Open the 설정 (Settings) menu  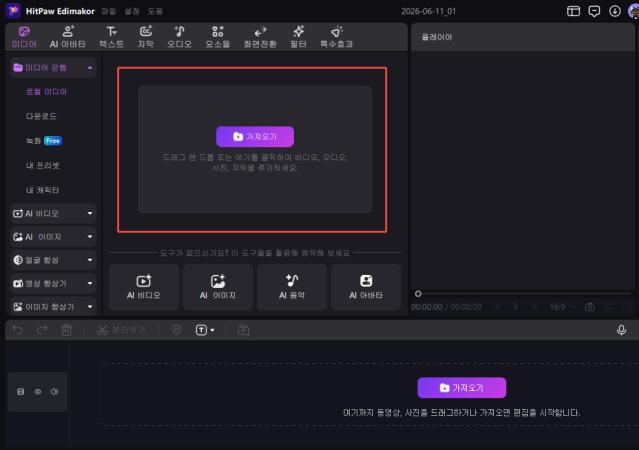(x=132, y=11)
